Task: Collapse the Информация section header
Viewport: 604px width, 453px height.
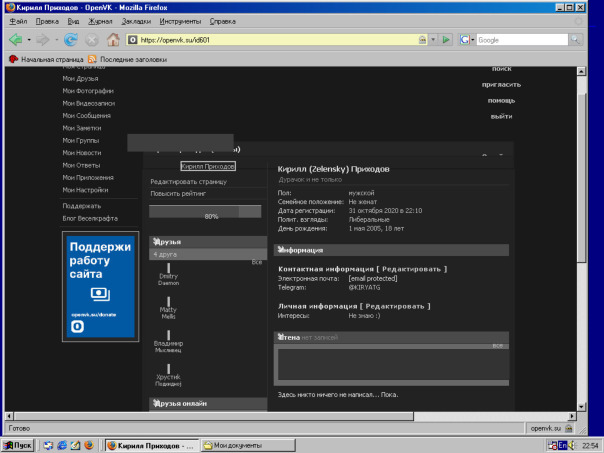Action: pyautogui.click(x=300, y=251)
